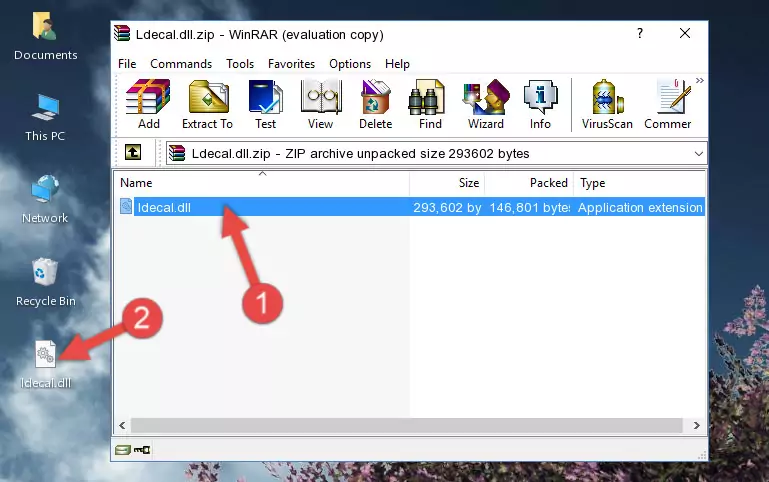Screen dimensions: 769x482
Task: Click the Application extension type cell
Action: click(640, 207)
